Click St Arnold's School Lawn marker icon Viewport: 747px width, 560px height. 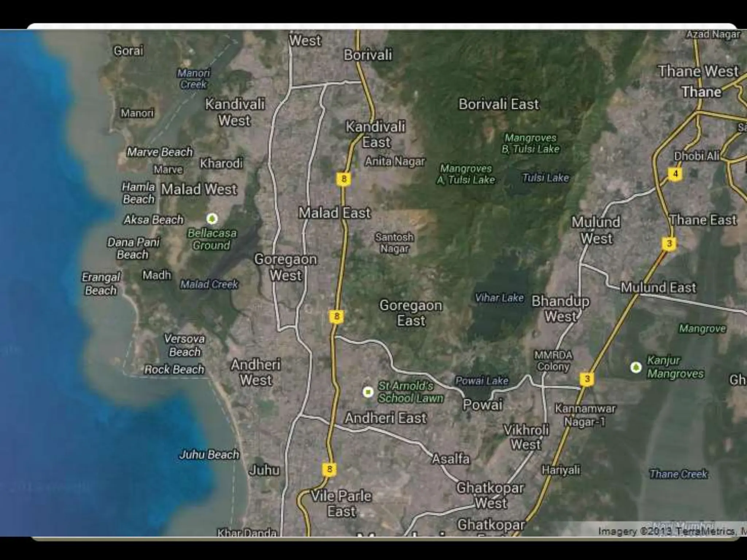(368, 392)
